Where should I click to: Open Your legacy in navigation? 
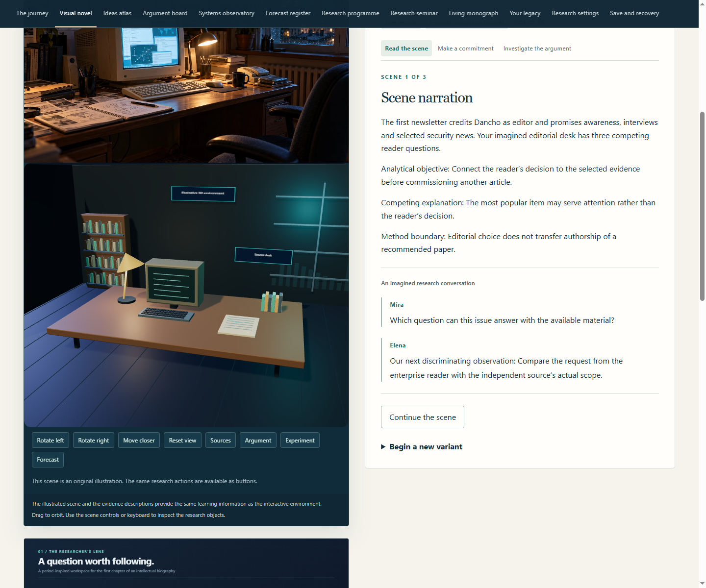point(525,13)
